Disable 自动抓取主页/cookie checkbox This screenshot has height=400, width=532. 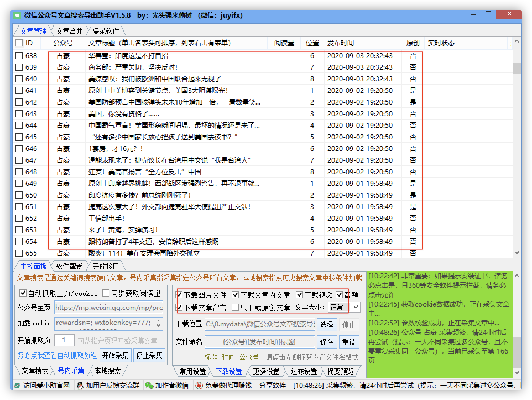pos(23,293)
